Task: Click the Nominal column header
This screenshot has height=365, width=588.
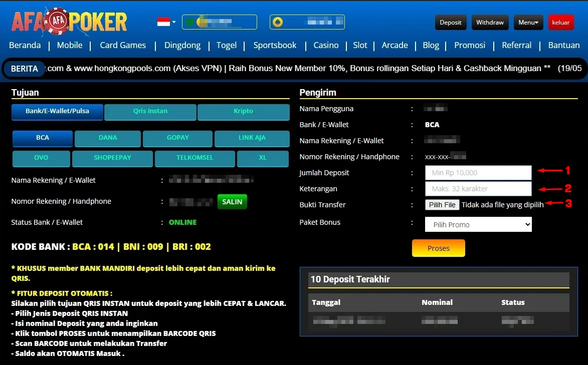Action: click(437, 302)
